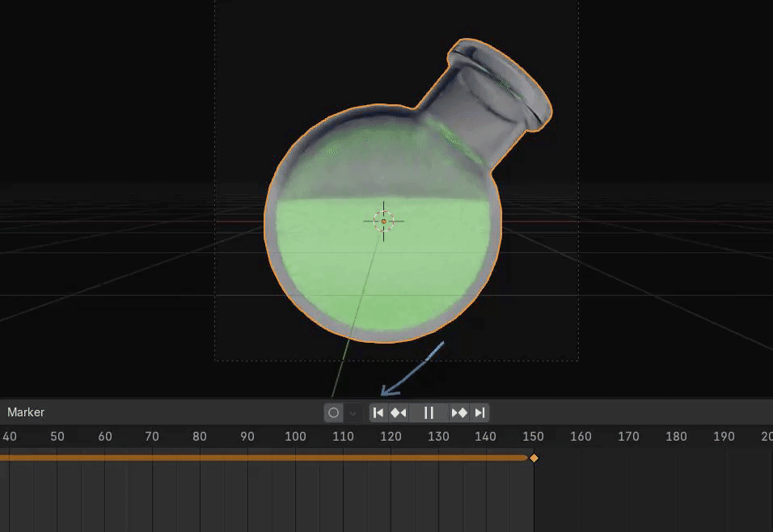
Task: Jump to the next keyframe
Action: tap(459, 412)
